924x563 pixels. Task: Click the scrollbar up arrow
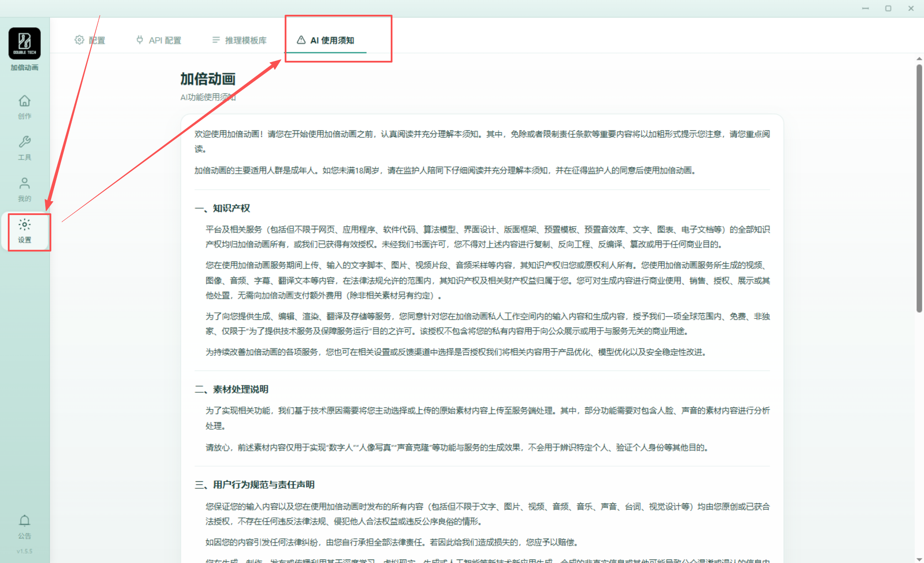[919, 58]
